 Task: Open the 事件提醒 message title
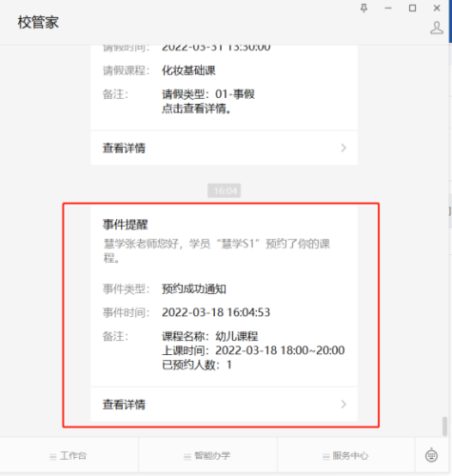126,225
